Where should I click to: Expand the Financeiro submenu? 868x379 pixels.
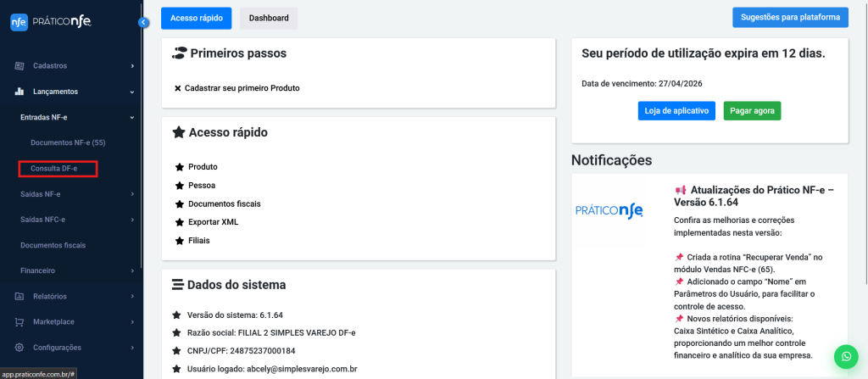(x=75, y=270)
